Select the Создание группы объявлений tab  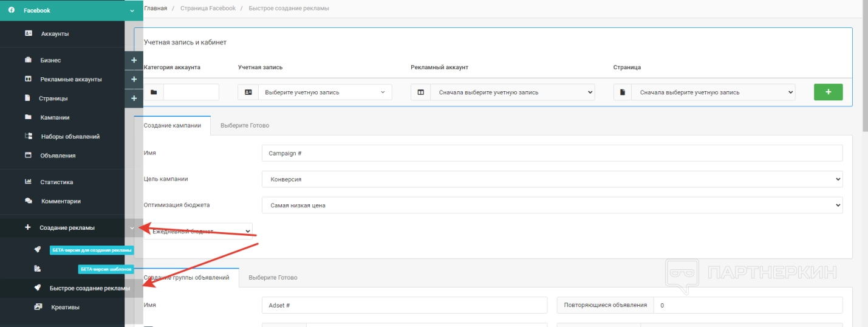coord(186,277)
